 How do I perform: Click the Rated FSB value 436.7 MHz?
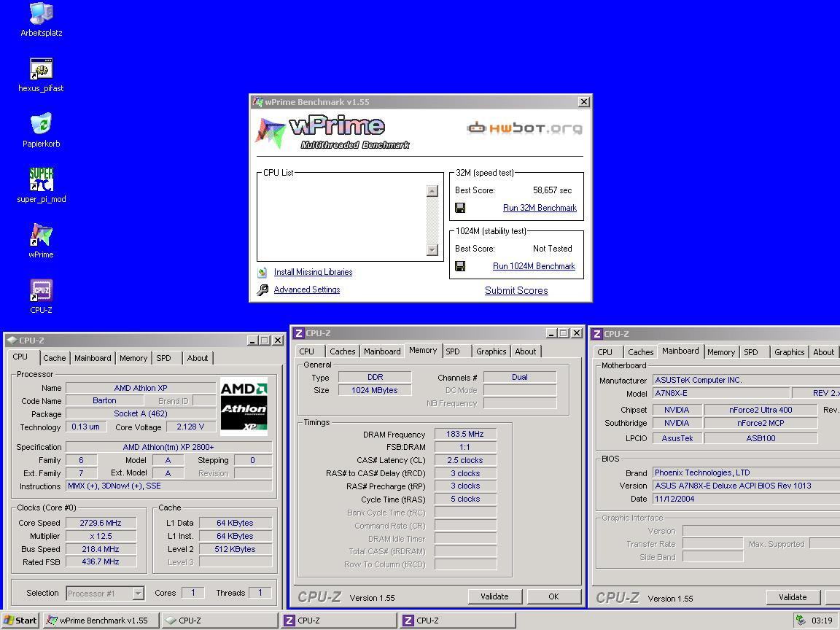100,561
